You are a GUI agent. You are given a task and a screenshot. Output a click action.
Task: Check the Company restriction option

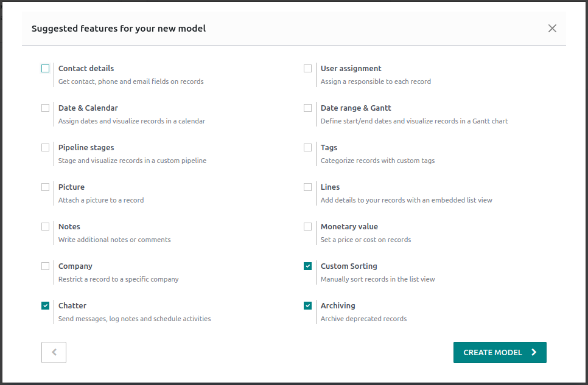click(46, 266)
